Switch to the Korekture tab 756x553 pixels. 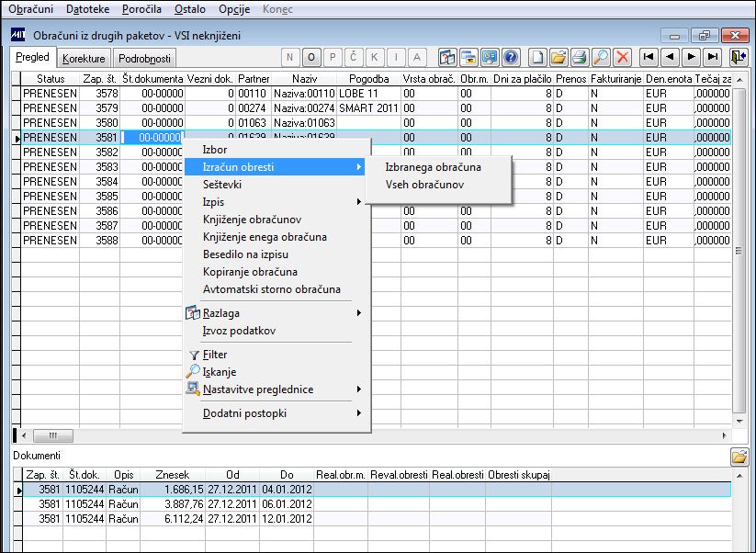(84, 59)
